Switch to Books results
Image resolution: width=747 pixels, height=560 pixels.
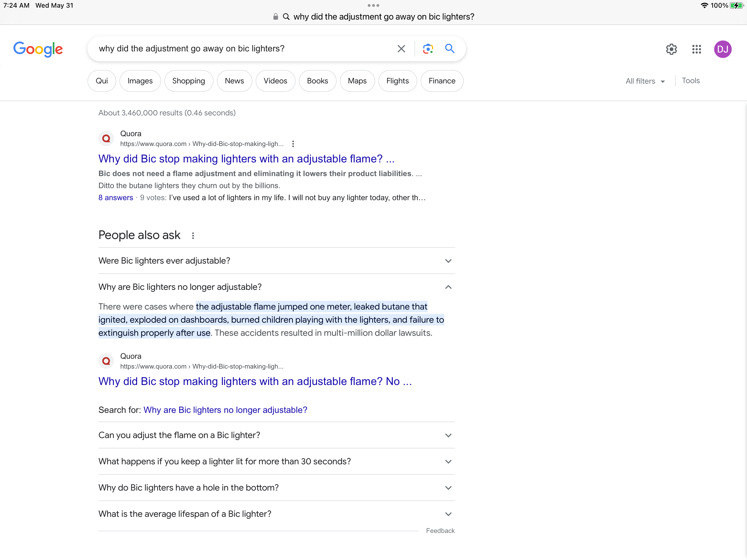coord(317,81)
